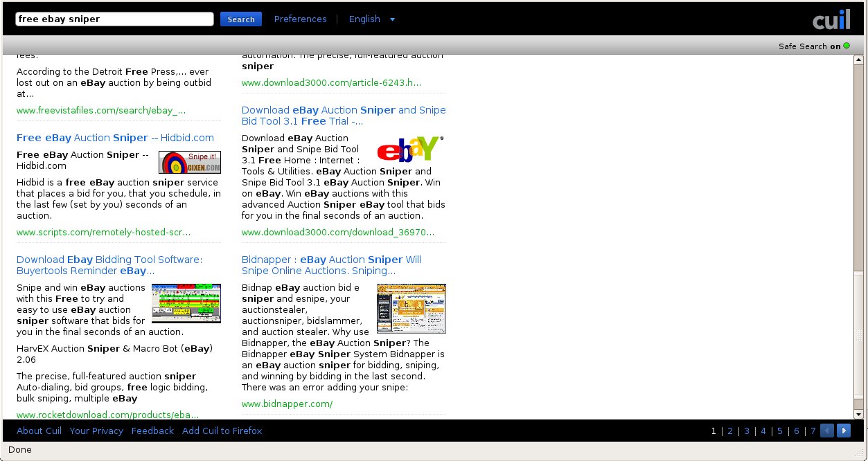Open the Buyertools software screenshot thumbnail
This screenshot has height=461, width=868.
tap(186, 303)
